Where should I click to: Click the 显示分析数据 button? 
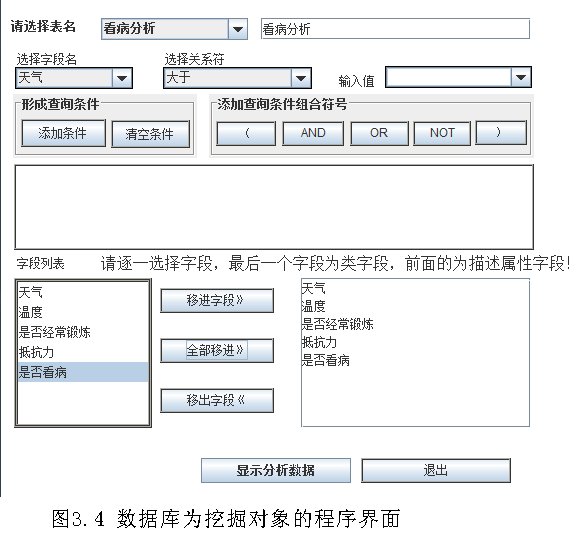[x=276, y=470]
